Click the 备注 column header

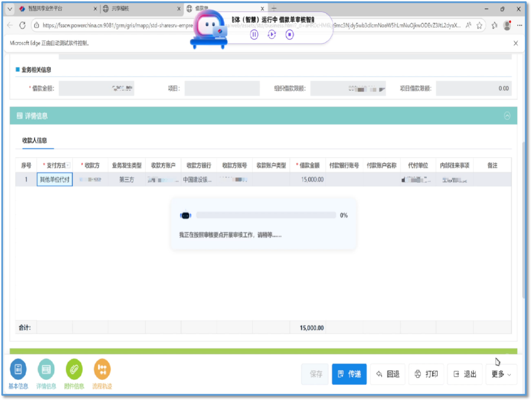[x=492, y=165]
